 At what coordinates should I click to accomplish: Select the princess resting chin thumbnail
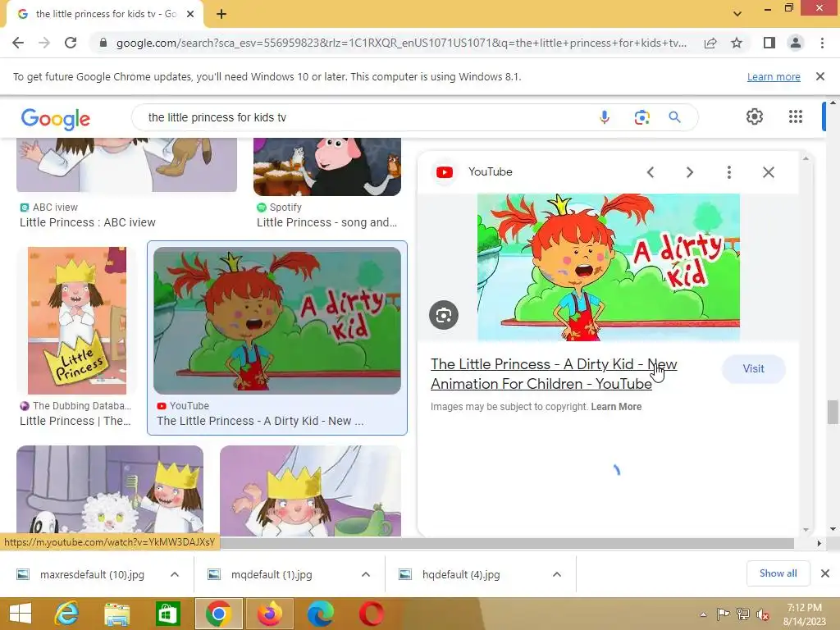[x=310, y=491]
